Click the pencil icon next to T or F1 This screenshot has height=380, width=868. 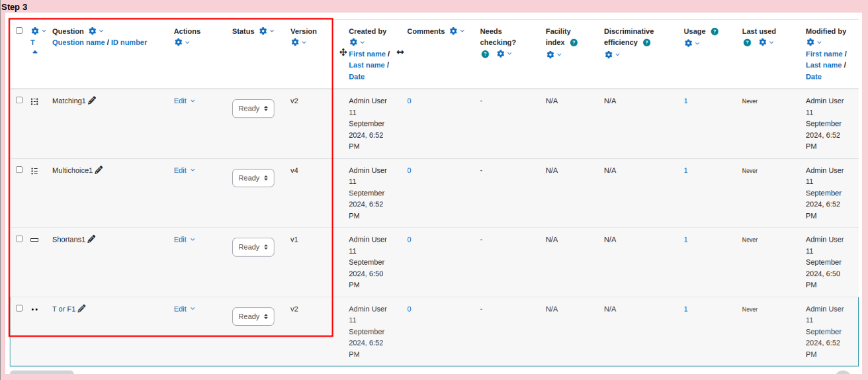click(81, 309)
